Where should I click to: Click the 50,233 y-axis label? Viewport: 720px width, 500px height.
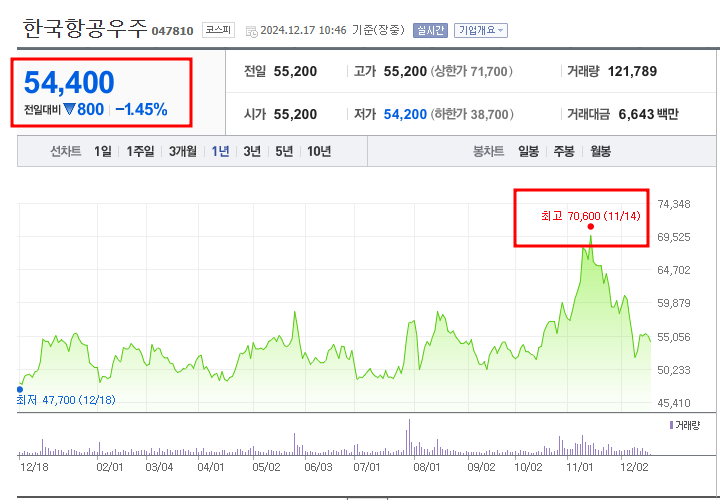(x=674, y=370)
